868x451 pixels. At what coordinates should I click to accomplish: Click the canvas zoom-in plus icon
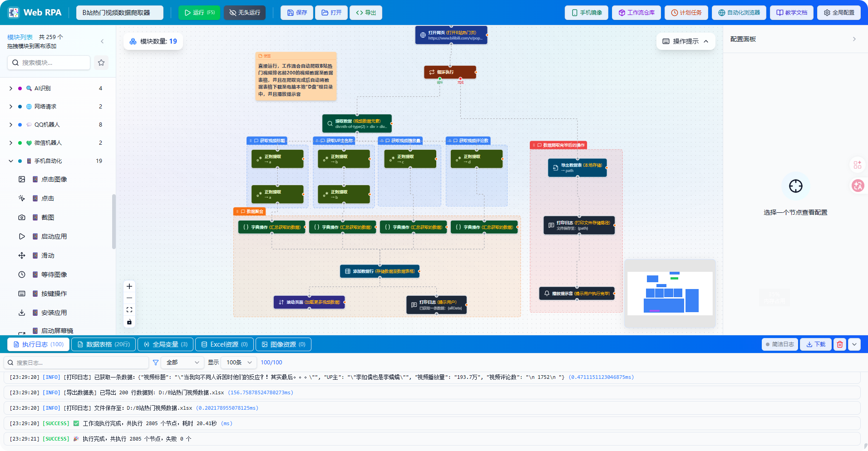point(129,286)
